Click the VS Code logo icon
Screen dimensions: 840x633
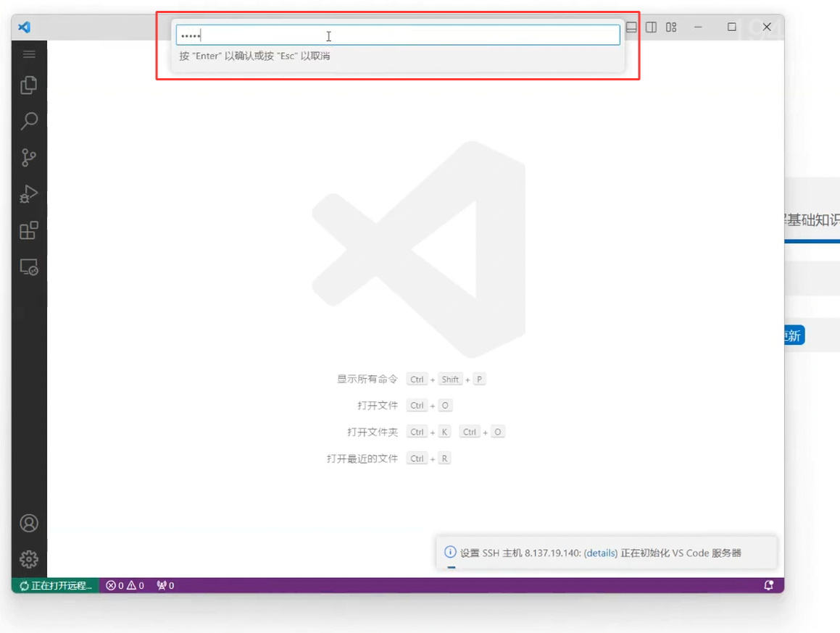[24, 27]
